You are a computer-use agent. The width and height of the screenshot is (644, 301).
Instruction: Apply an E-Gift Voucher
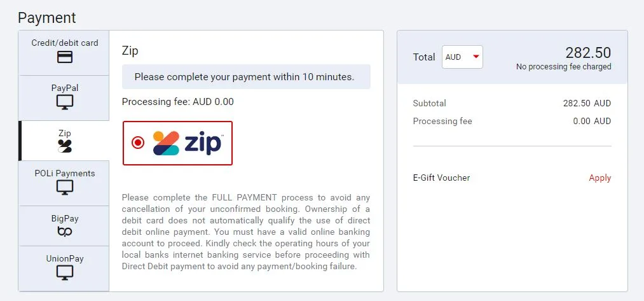point(599,178)
